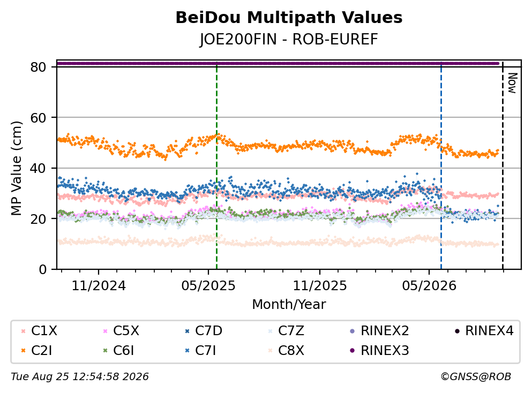The height and width of the screenshot is (393, 532).
Task: Click the C7I legend entry
Action: (x=200, y=350)
